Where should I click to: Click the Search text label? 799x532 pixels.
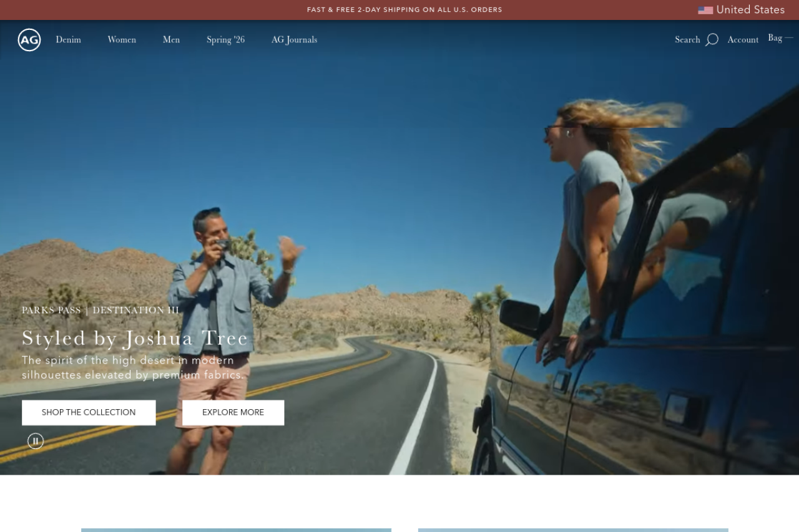pos(687,40)
